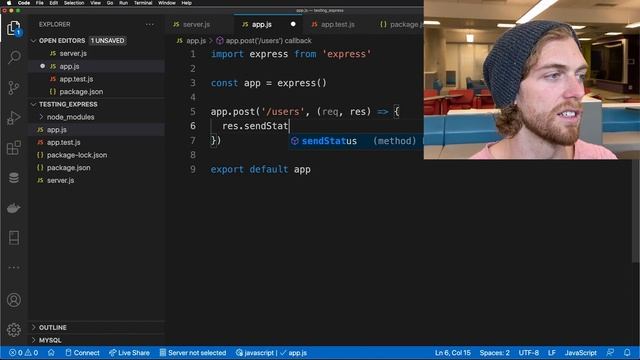Open the Extensions view
The height and width of the screenshot is (360, 640).
(x=14, y=148)
